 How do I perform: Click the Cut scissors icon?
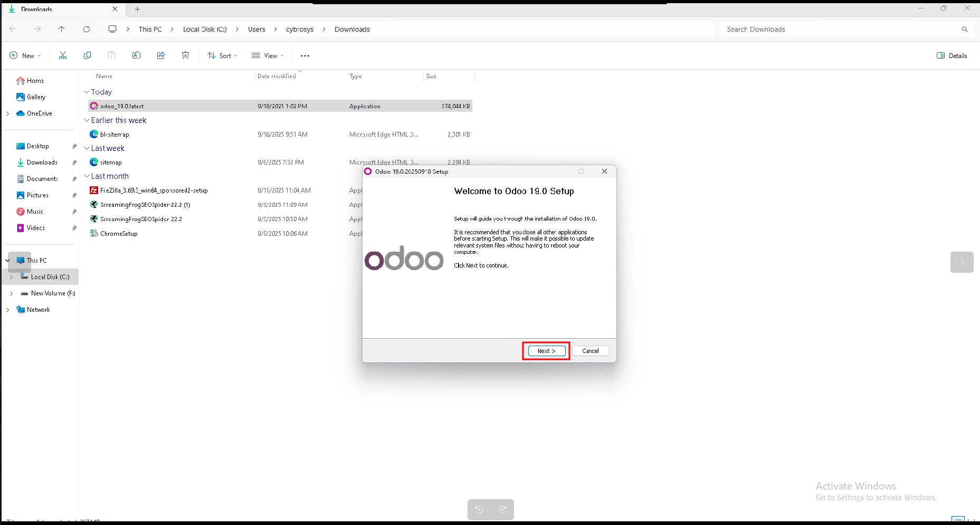[x=63, y=55]
